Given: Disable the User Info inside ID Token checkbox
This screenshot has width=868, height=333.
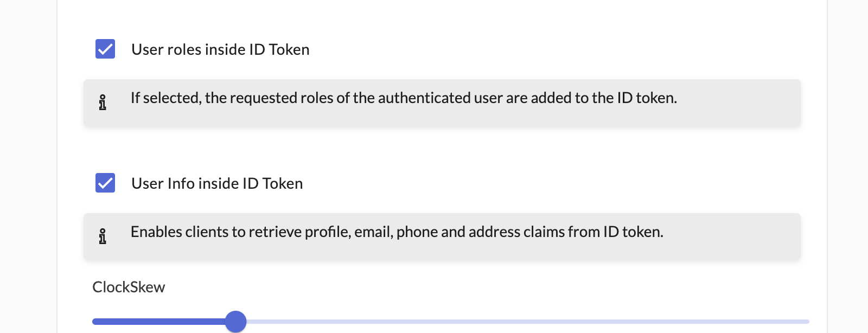Looking at the screenshot, I should [105, 183].
